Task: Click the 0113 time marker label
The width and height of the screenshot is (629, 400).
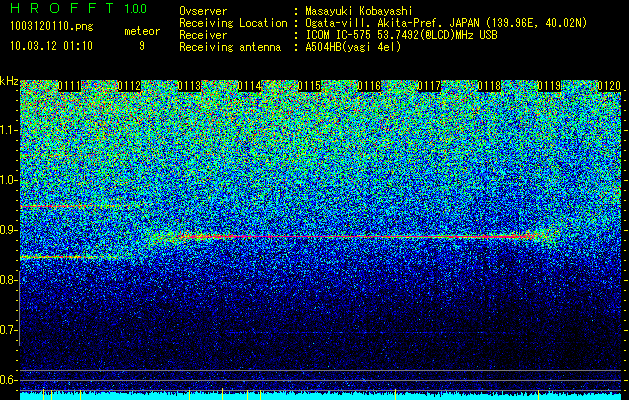Action: click(x=189, y=86)
